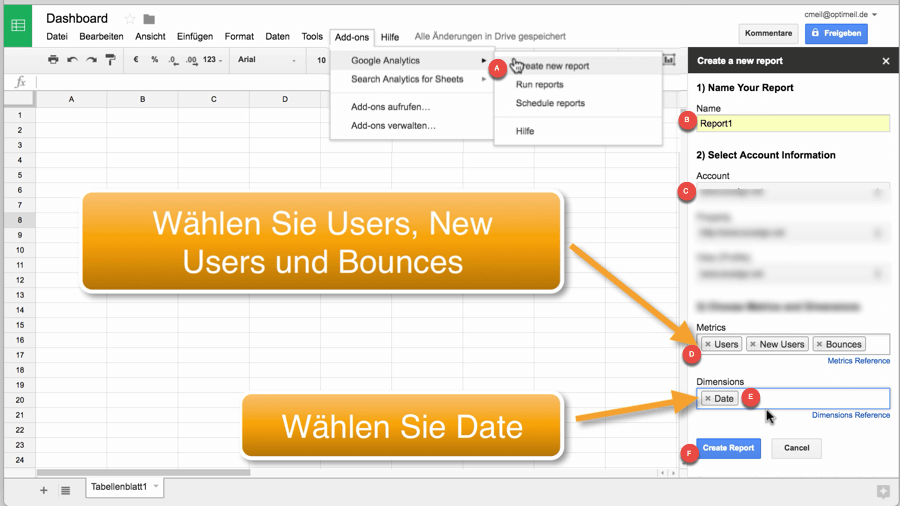Select Run reports from the submenu
This screenshot has width=900, height=506.
[x=539, y=85]
